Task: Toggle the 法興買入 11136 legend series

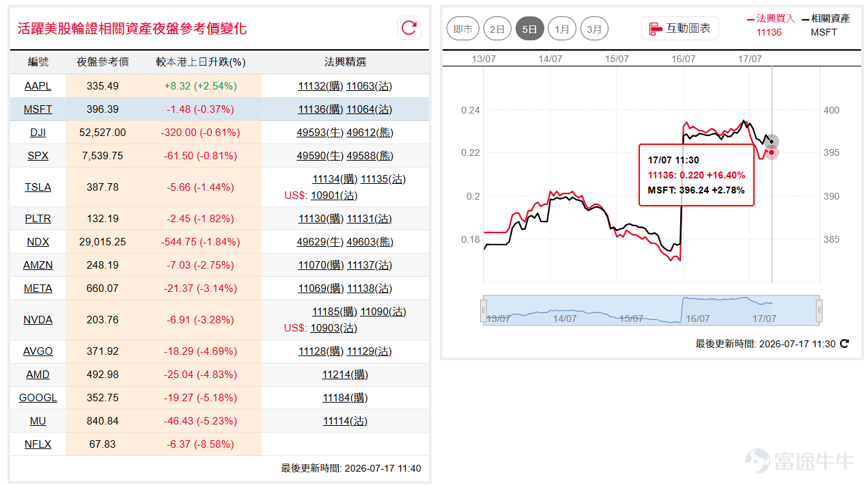Action: [x=771, y=25]
